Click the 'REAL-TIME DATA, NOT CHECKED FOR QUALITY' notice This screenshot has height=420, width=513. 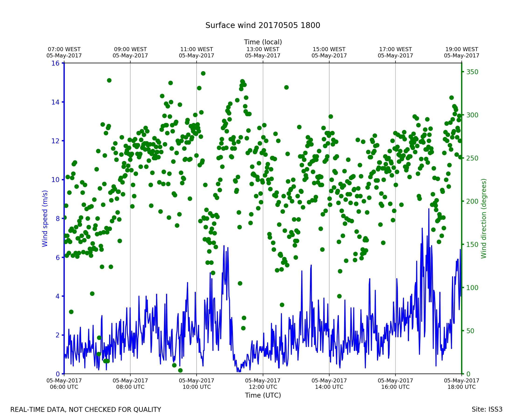(x=86, y=409)
